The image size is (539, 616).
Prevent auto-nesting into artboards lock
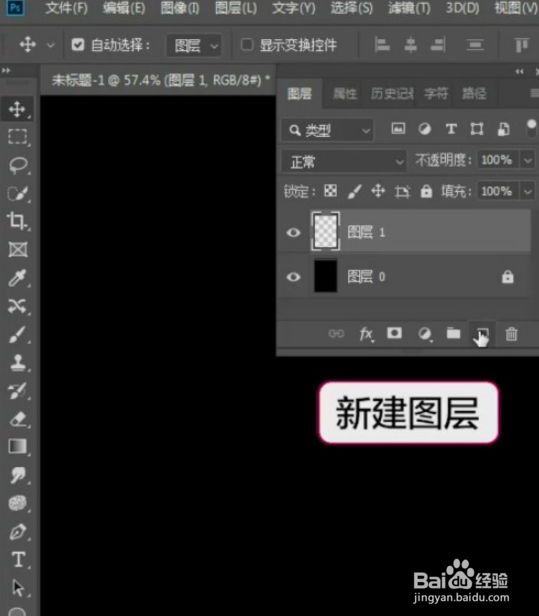402,192
